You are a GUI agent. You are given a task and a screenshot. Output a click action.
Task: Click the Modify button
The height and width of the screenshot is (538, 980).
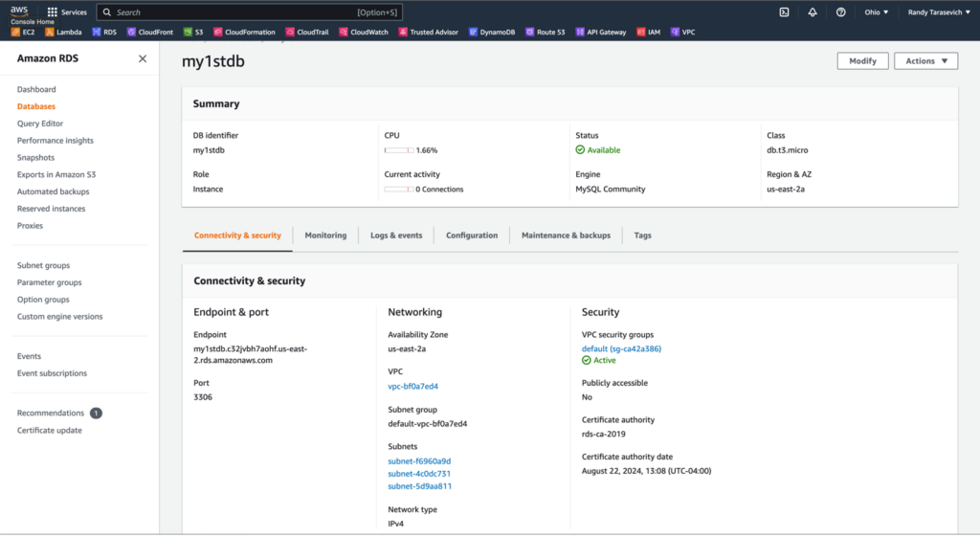point(862,60)
